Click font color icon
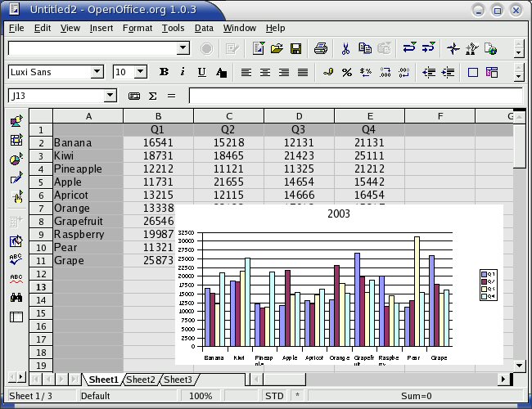 point(221,72)
